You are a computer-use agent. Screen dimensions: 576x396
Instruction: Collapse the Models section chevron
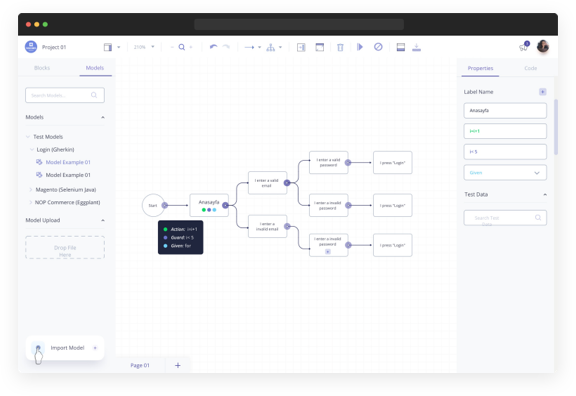[103, 117]
